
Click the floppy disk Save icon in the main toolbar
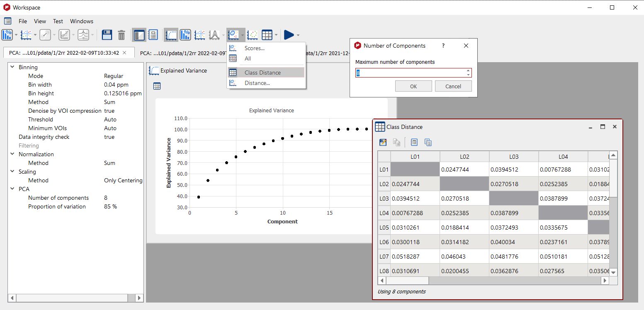click(107, 35)
